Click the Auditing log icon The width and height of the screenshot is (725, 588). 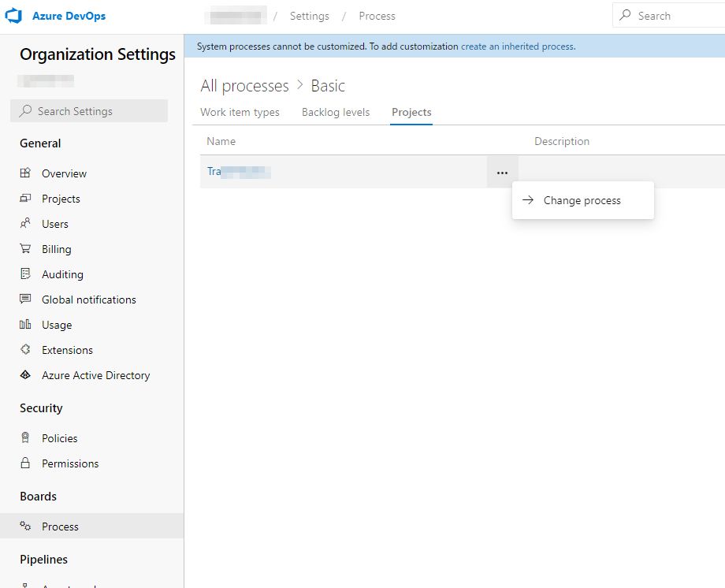pos(25,274)
